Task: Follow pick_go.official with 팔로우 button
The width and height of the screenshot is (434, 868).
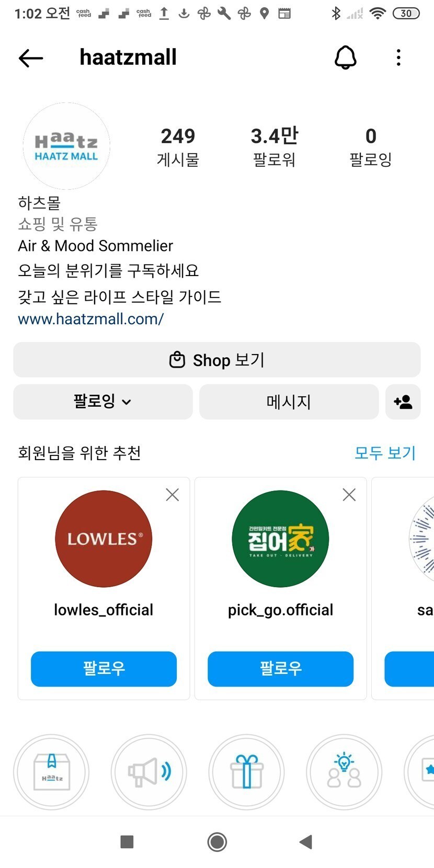Action: [280, 669]
